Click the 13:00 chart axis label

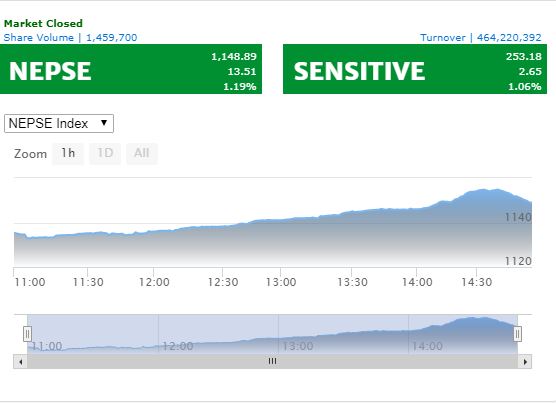(281, 282)
